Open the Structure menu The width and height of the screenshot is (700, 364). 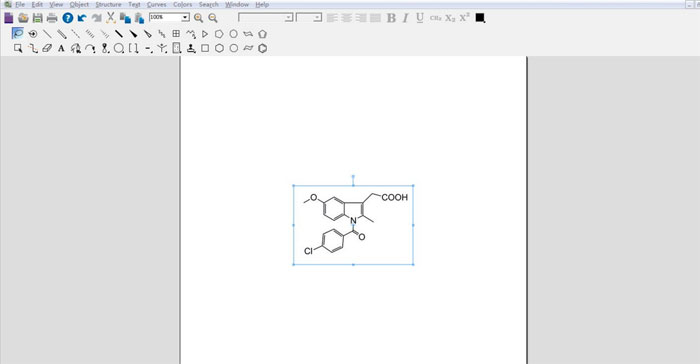coord(108,4)
